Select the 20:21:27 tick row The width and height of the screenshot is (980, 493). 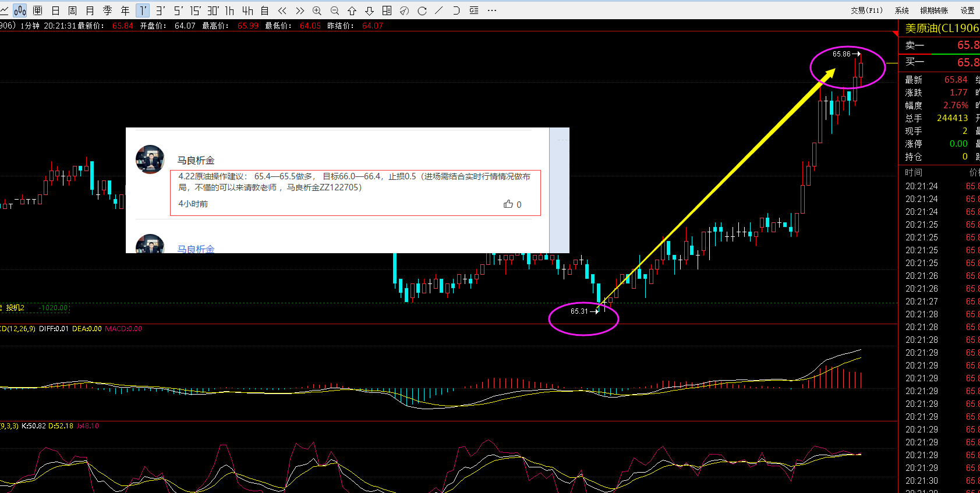[x=940, y=302]
